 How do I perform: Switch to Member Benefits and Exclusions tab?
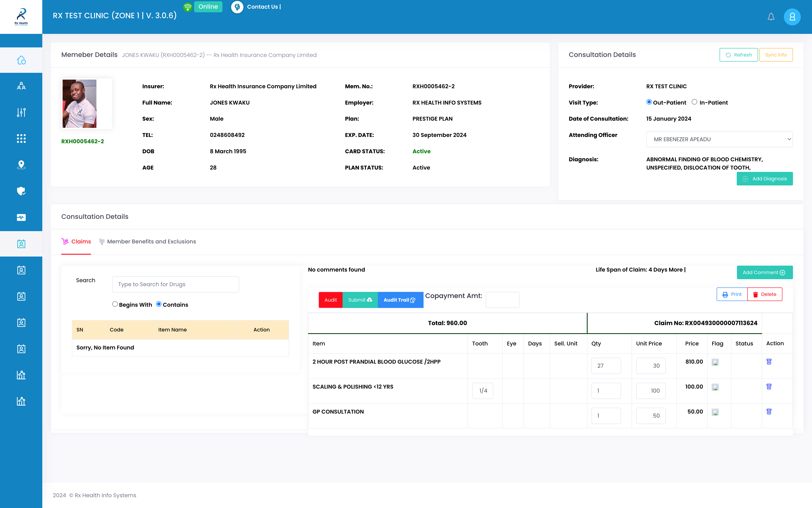click(148, 242)
